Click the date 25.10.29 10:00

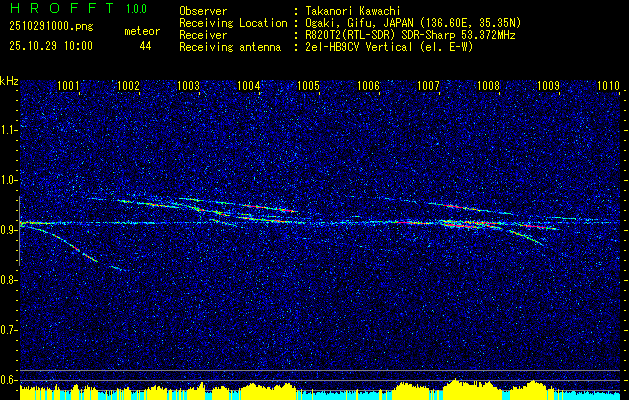point(51,46)
